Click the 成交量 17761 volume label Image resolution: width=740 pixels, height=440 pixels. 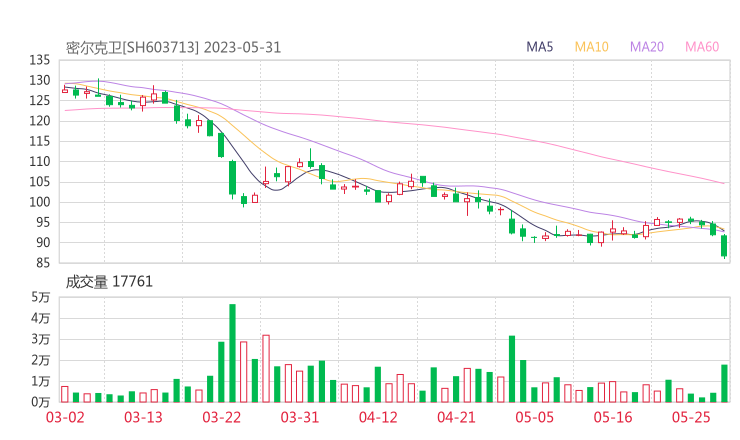click(109, 282)
